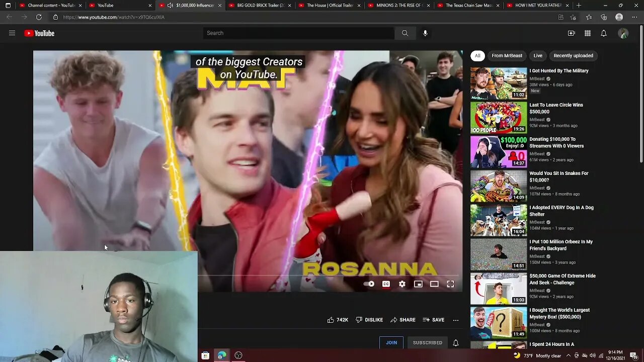Image resolution: width=644 pixels, height=362 pixels.
Task: Open the Windows action center notifications
Action: (634, 355)
